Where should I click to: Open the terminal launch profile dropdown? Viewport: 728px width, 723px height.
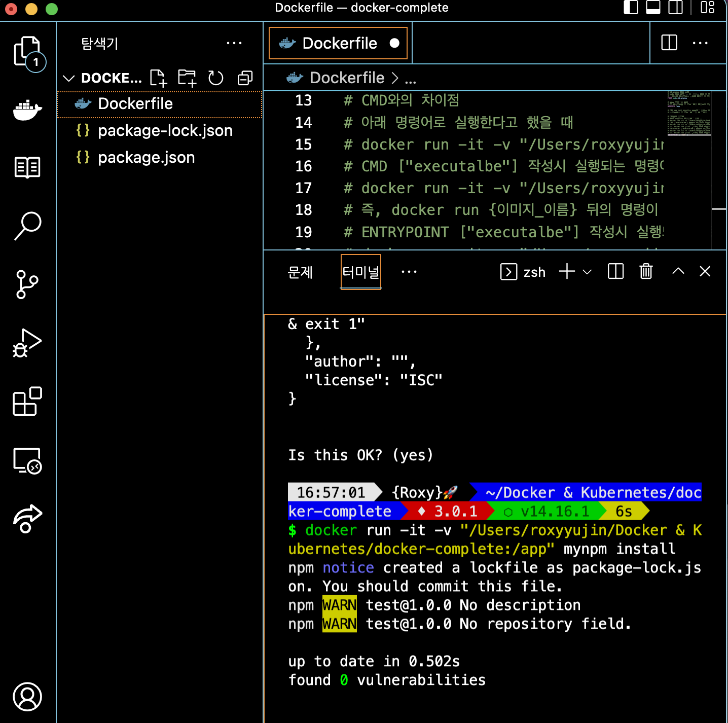point(587,272)
